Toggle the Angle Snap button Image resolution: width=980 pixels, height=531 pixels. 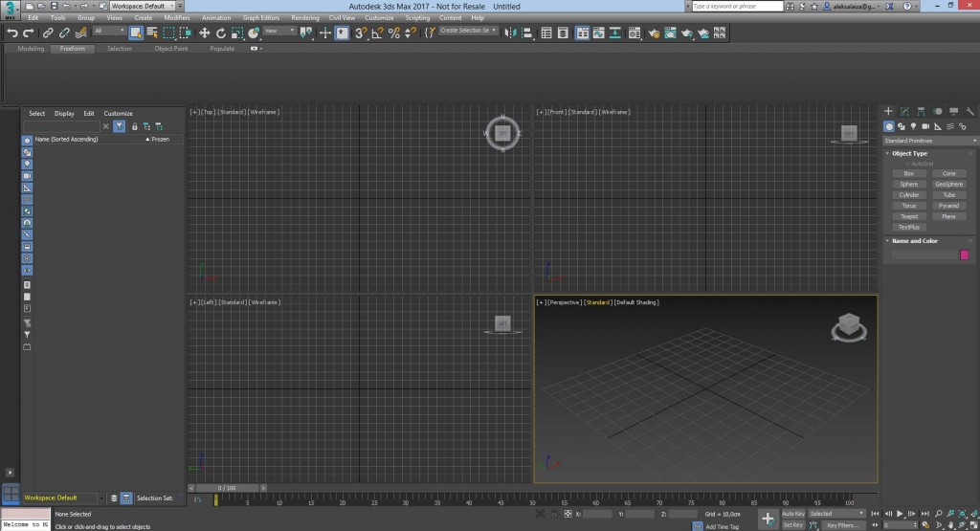pos(377,33)
